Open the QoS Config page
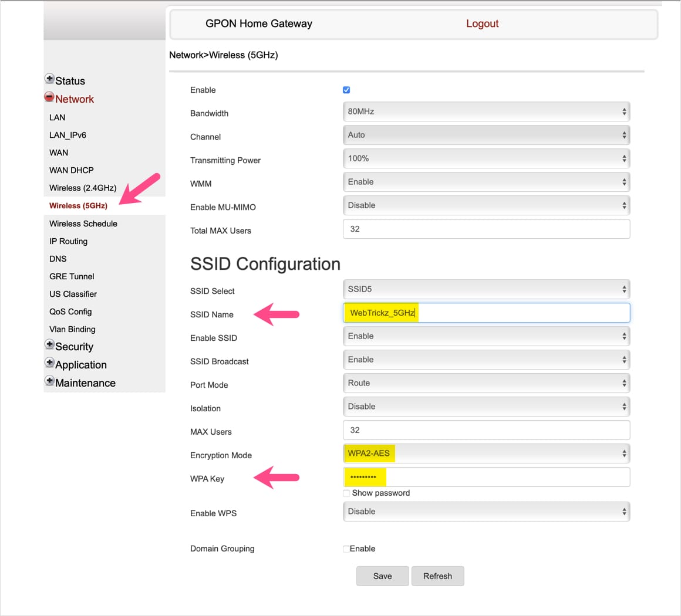This screenshot has height=616, width=681. [x=71, y=312]
